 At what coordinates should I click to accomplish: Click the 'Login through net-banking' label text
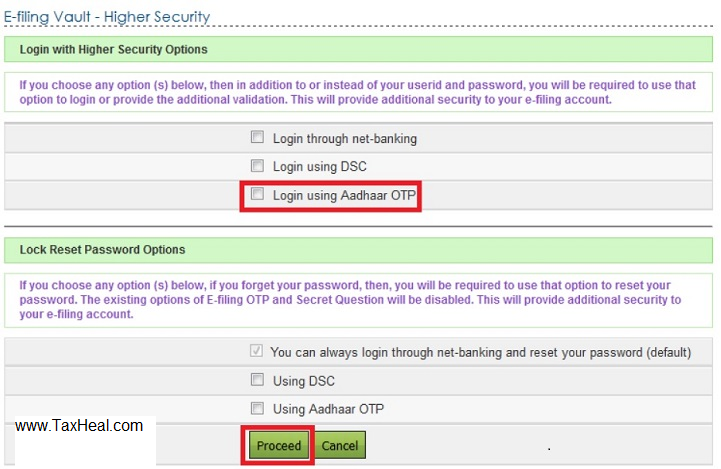coord(344,138)
